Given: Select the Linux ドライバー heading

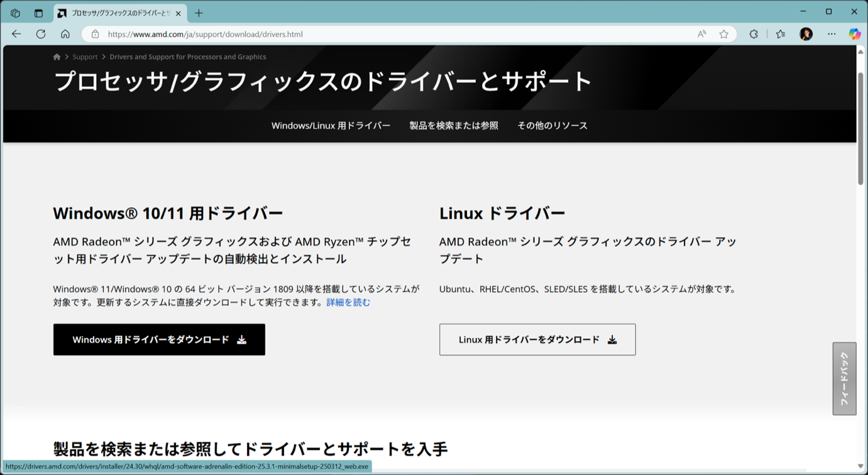Looking at the screenshot, I should 502,213.
